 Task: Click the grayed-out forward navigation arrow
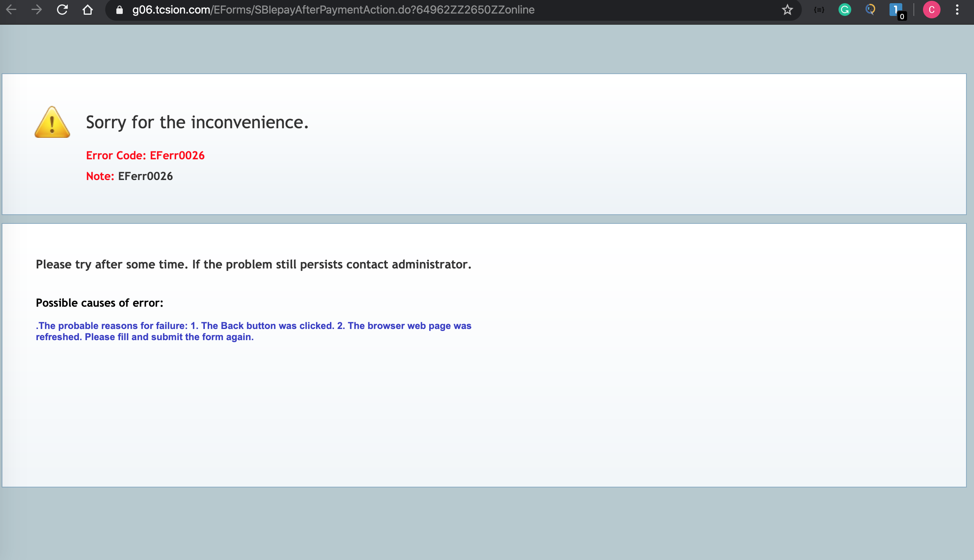click(x=37, y=10)
